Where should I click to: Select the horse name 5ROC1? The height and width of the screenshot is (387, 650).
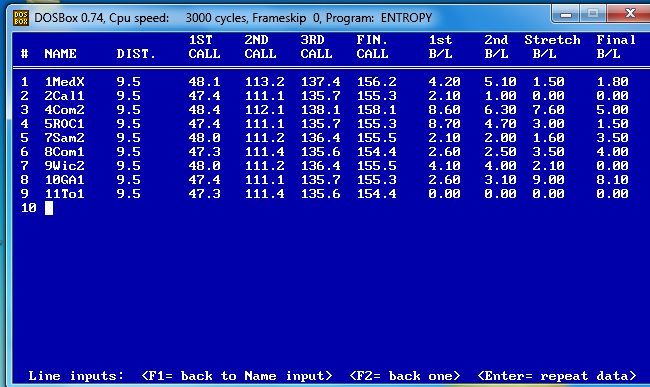point(64,124)
